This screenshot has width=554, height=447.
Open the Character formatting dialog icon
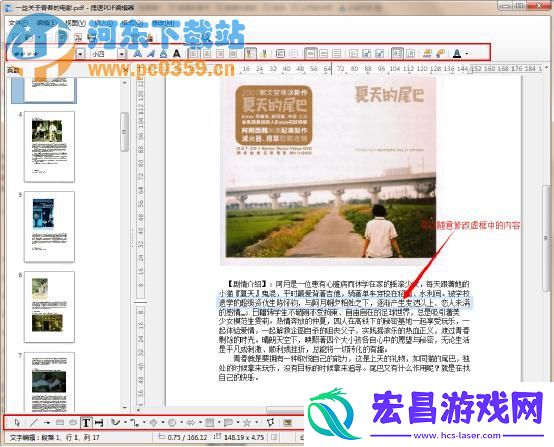427,54
